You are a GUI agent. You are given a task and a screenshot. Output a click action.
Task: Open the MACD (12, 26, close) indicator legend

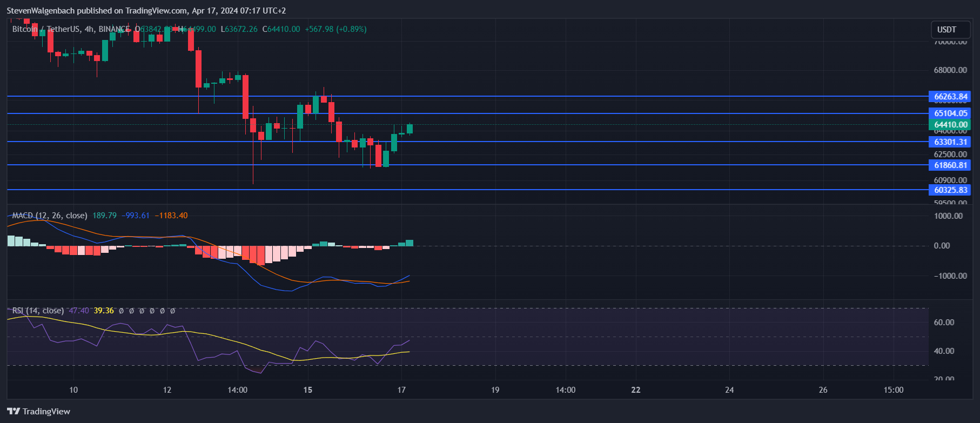pos(50,216)
